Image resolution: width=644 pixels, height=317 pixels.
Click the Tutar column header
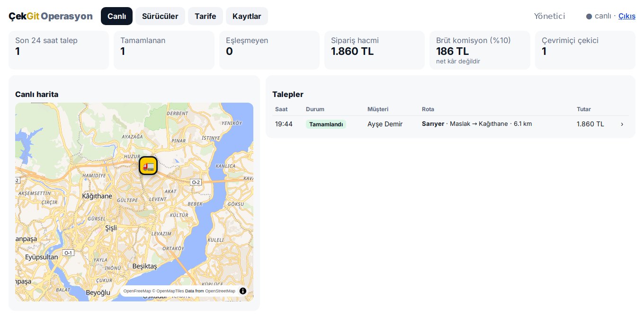pos(584,109)
